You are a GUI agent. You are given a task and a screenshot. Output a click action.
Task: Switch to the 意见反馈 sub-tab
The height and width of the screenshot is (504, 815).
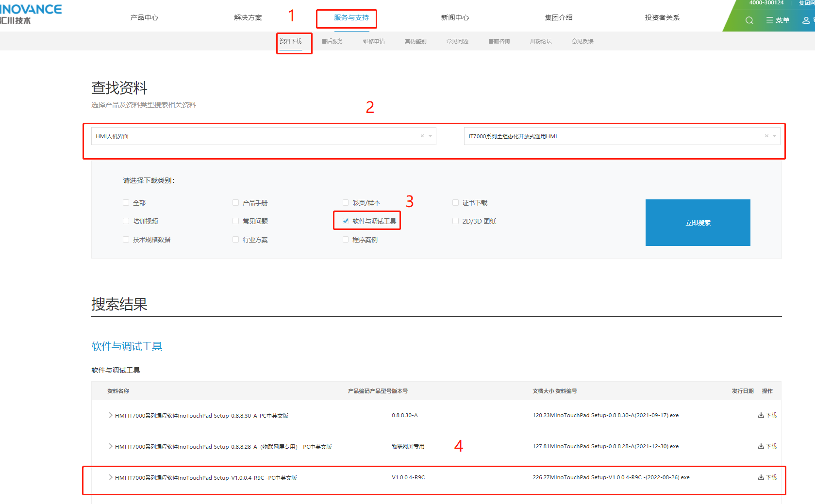(x=582, y=41)
